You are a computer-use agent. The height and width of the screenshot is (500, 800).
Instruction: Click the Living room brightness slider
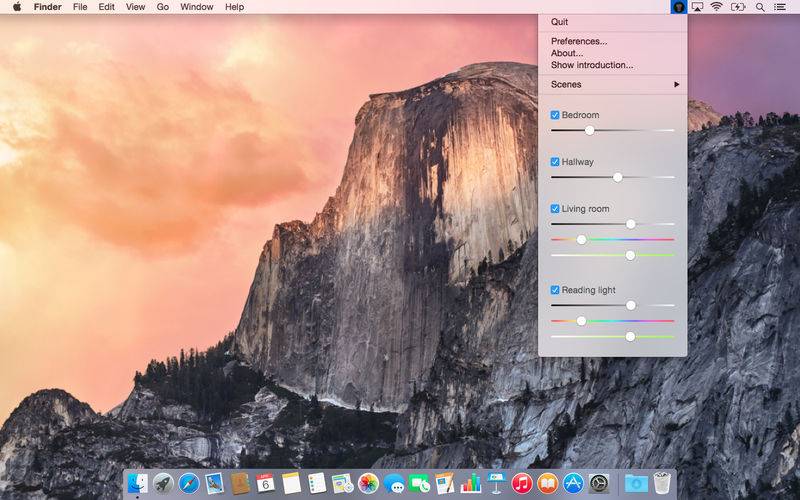(613, 224)
